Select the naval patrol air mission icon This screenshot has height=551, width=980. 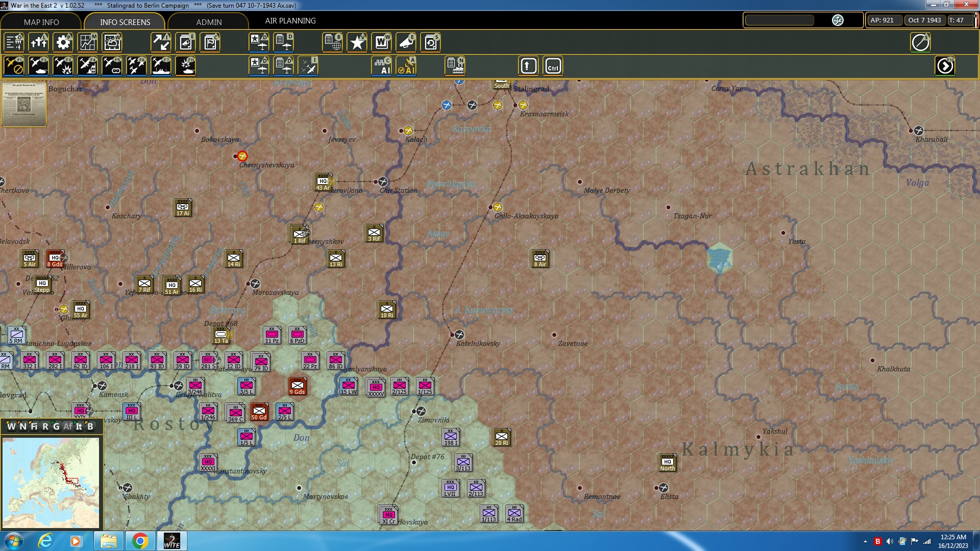click(x=161, y=66)
